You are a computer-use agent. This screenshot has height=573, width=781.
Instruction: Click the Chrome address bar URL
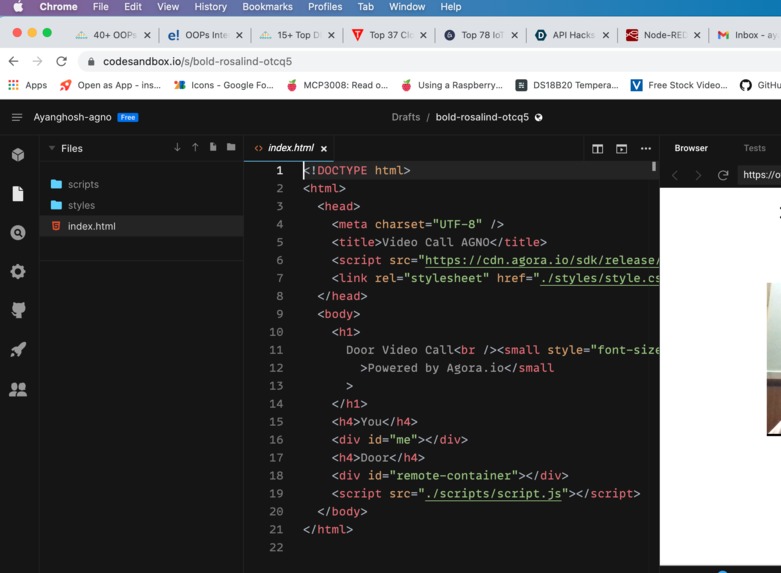[x=197, y=61]
